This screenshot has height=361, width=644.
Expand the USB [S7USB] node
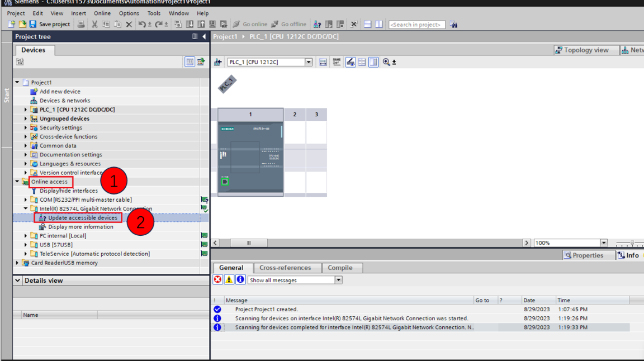coord(26,245)
